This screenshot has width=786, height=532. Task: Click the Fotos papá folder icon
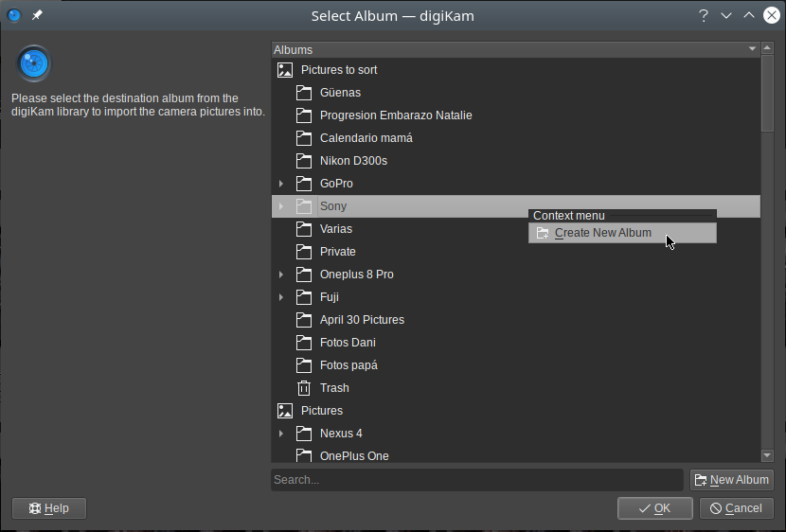(x=304, y=365)
